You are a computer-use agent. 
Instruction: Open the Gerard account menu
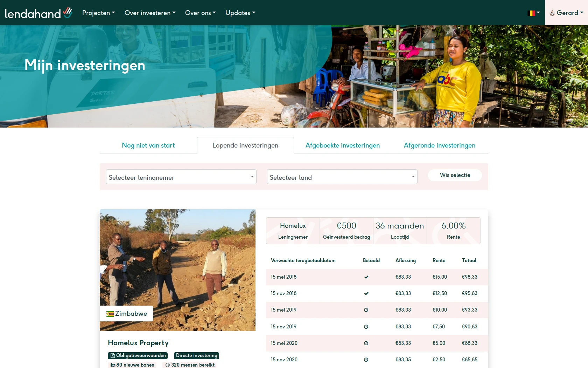[x=566, y=13]
